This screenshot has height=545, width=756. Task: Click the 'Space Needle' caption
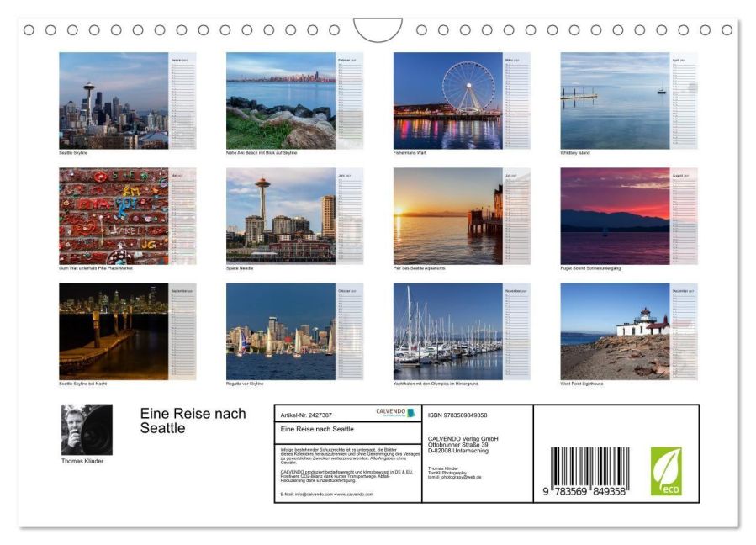click(240, 268)
